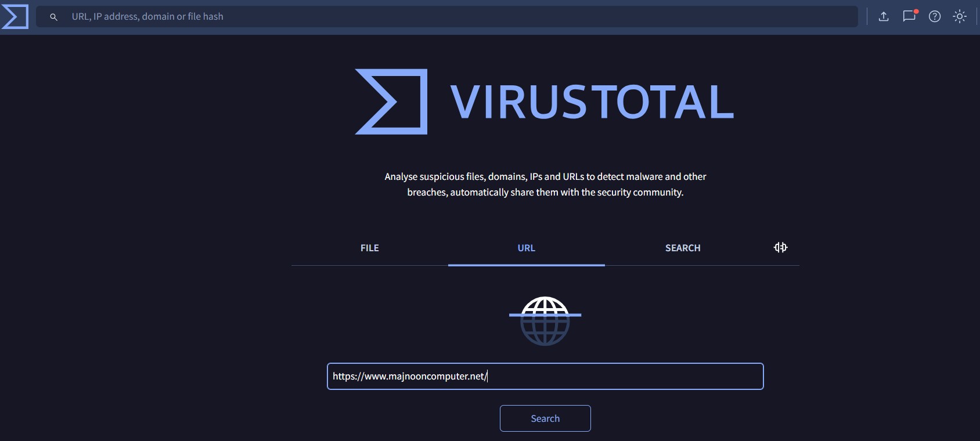980x441 pixels.
Task: Select the URL tab
Action: [x=526, y=248]
